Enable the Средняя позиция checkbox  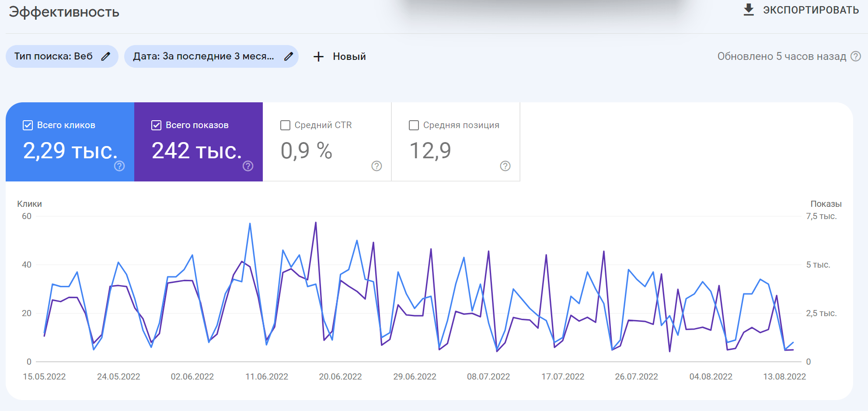click(x=414, y=125)
